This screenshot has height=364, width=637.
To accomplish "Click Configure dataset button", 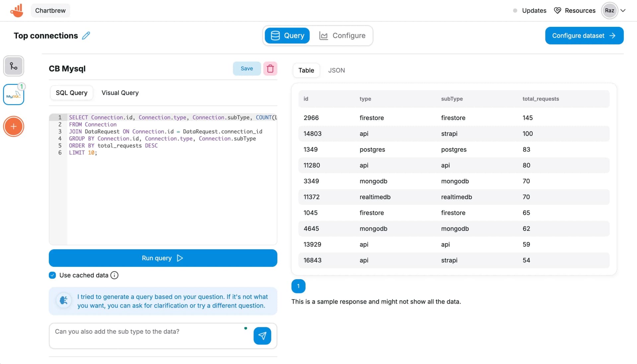I will (x=584, y=35).
